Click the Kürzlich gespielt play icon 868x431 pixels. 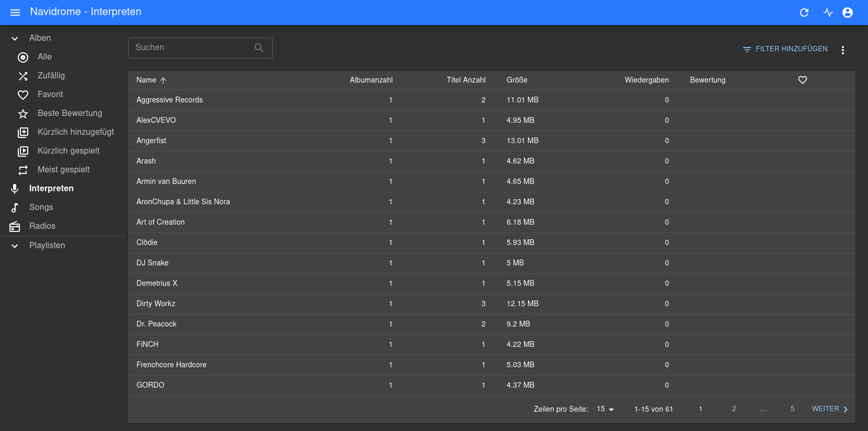click(23, 152)
